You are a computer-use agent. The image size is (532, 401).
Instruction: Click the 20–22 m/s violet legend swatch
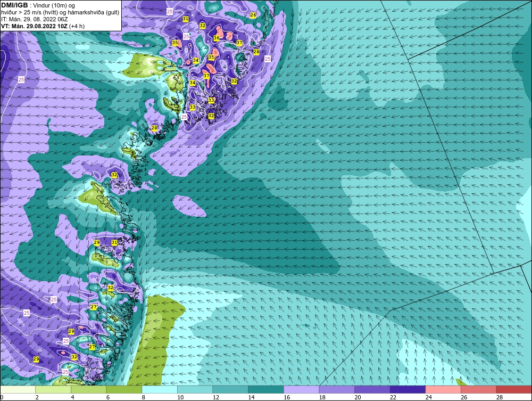(x=372, y=389)
